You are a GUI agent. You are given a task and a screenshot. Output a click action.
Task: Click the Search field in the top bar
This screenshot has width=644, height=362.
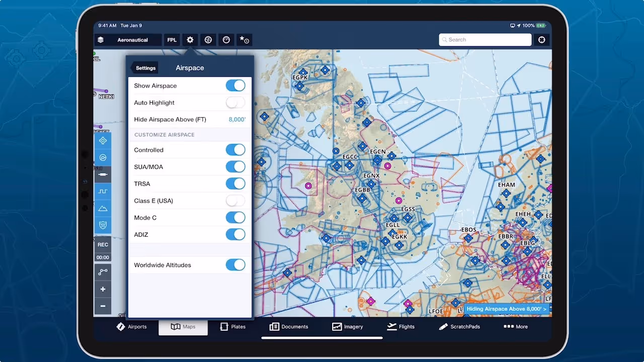pyautogui.click(x=485, y=40)
